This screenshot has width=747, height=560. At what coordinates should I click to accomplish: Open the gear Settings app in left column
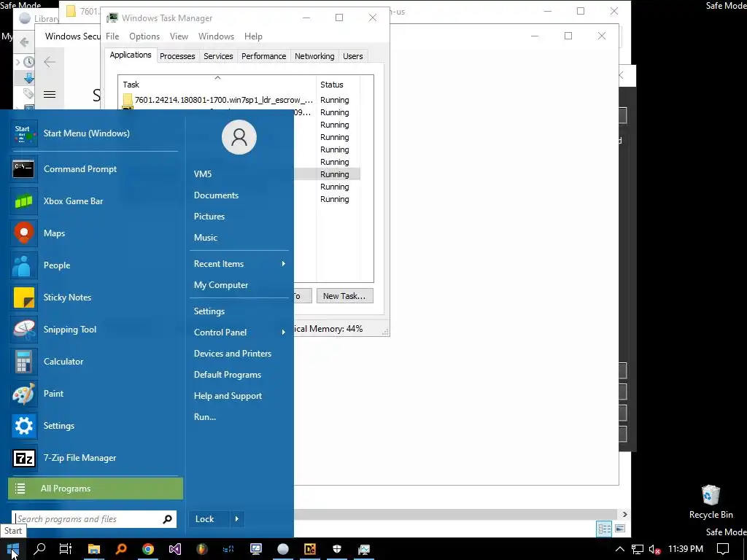[x=23, y=426]
